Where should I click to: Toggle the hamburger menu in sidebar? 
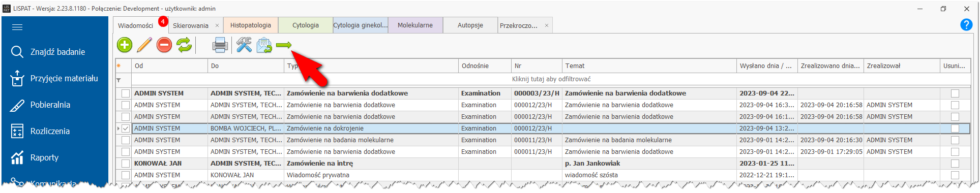[17, 27]
